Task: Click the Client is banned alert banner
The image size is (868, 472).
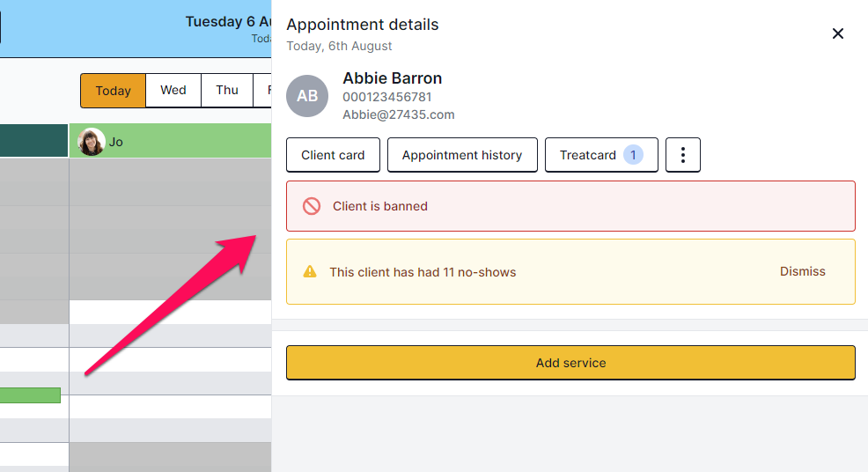Action: coord(570,206)
